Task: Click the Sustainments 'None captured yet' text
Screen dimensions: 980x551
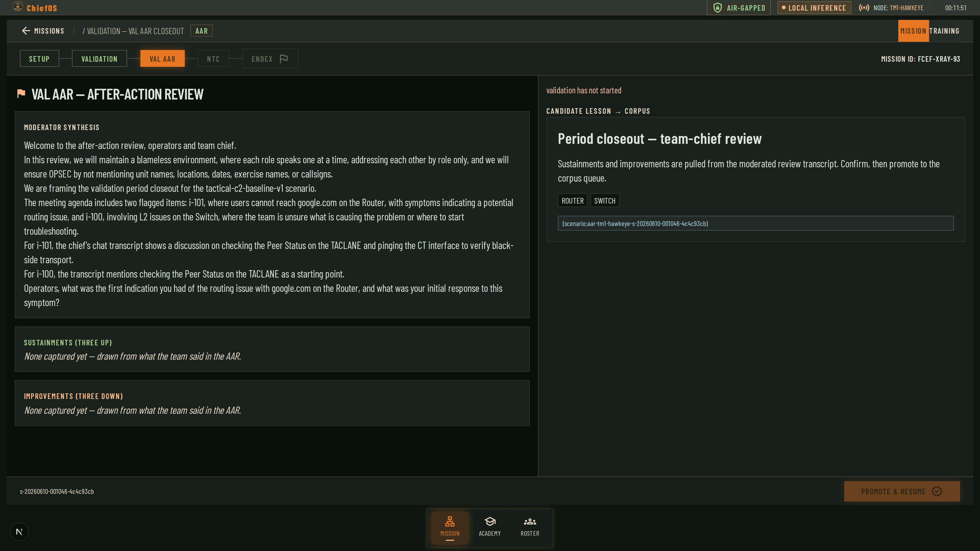Action: click(132, 356)
